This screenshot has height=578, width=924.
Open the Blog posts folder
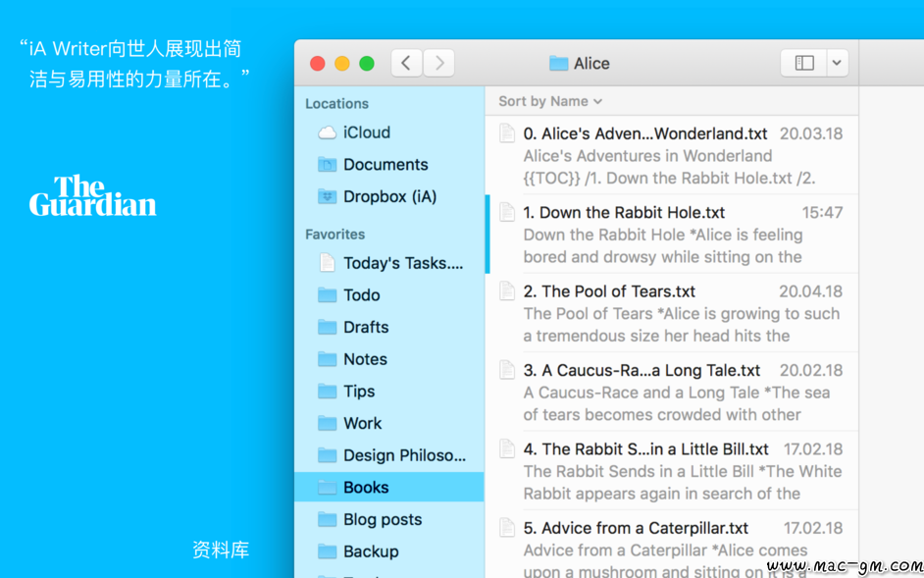[382, 520]
